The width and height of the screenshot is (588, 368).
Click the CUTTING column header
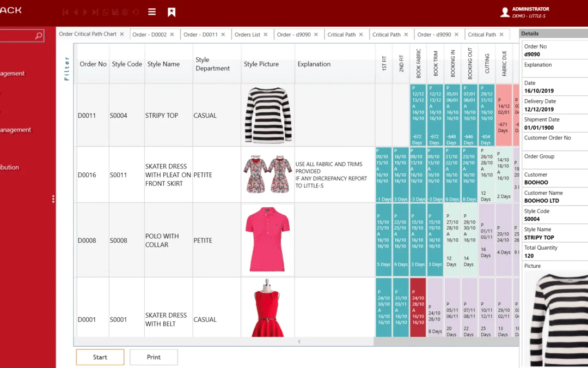(487, 64)
